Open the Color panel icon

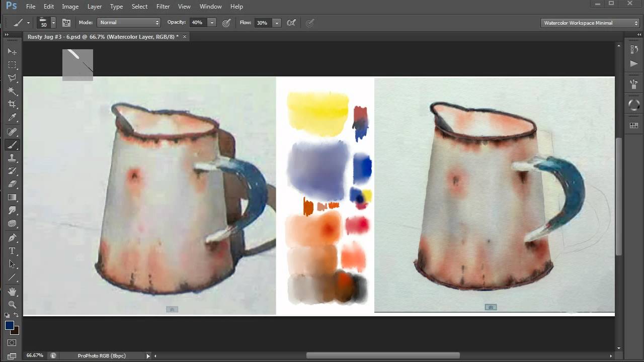634,105
